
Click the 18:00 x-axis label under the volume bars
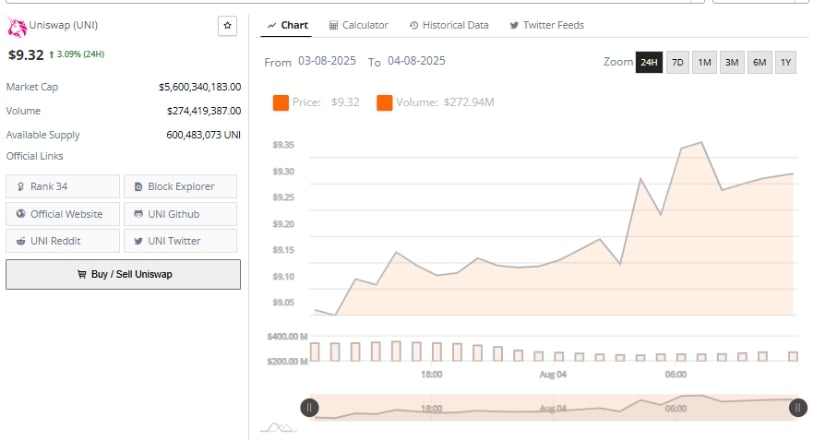[431, 374]
